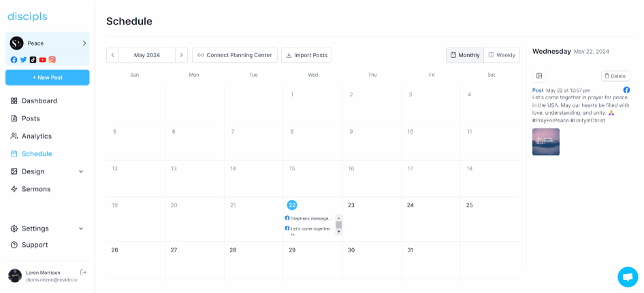Open Dashboard from sidebar
The width and height of the screenshot is (644, 293).
pos(39,101)
